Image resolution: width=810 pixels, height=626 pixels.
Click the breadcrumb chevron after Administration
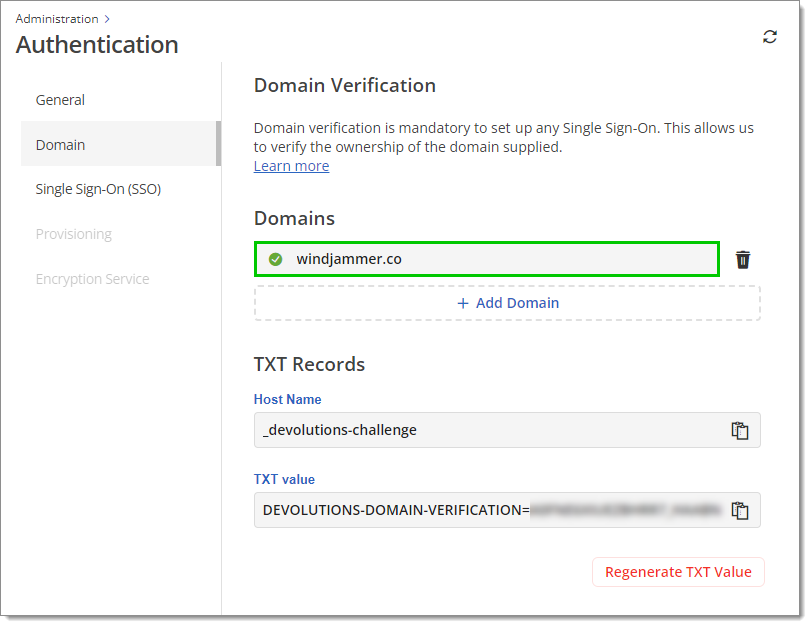107,19
